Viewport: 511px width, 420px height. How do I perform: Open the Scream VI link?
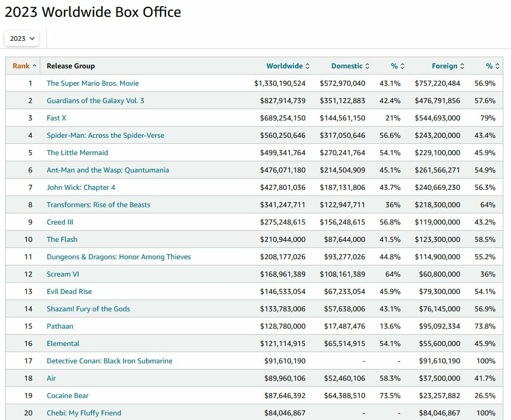(x=63, y=274)
